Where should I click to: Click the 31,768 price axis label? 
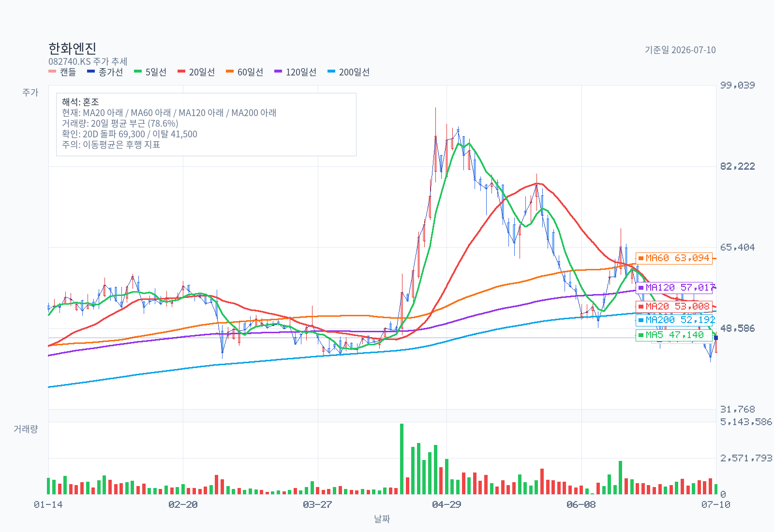click(x=737, y=409)
